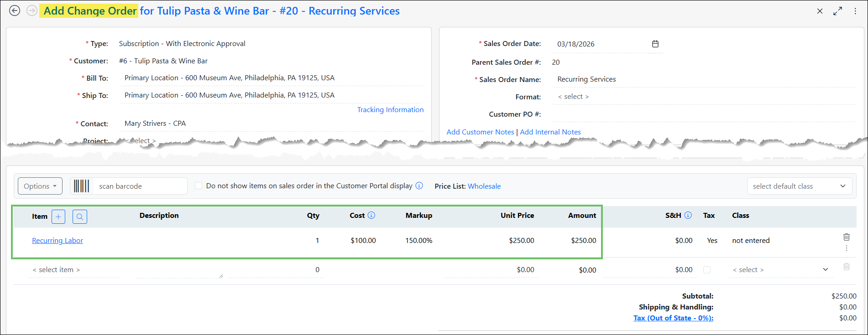Enable hiding items in Customer Portal display

199,186
